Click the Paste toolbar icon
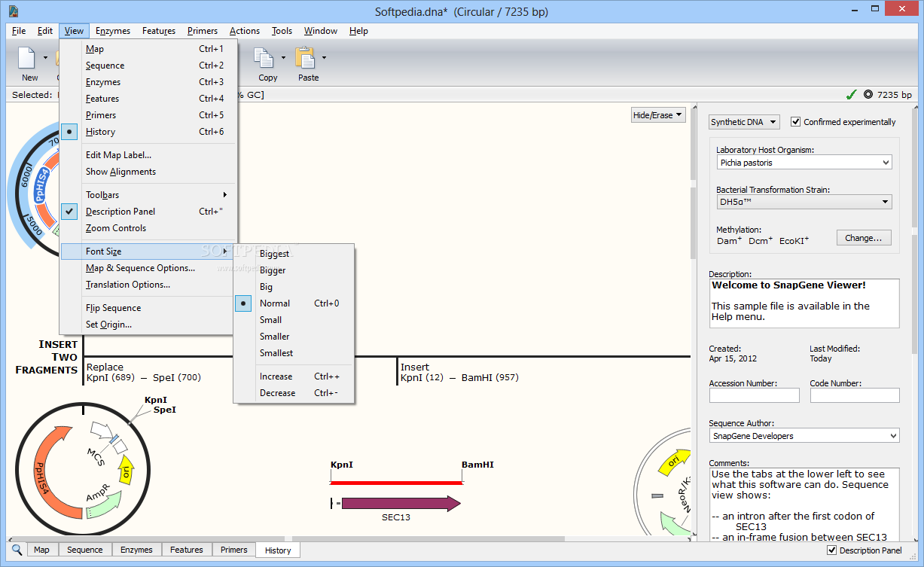 305,58
